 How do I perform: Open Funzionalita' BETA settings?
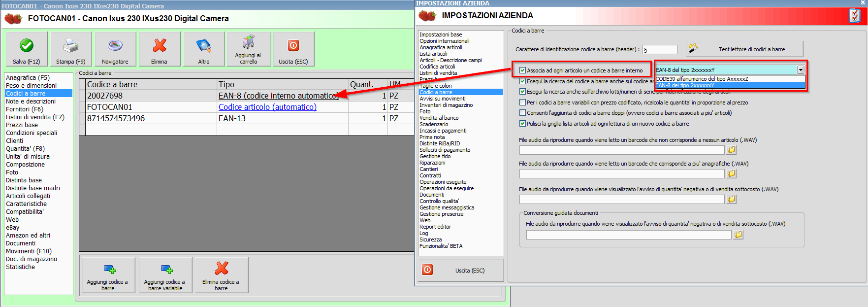coord(441,246)
